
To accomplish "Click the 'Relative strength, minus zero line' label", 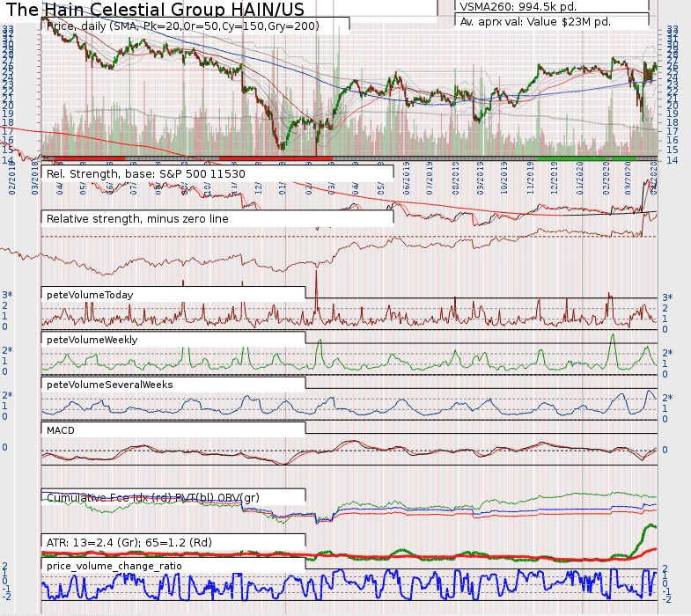I will pos(137,219).
